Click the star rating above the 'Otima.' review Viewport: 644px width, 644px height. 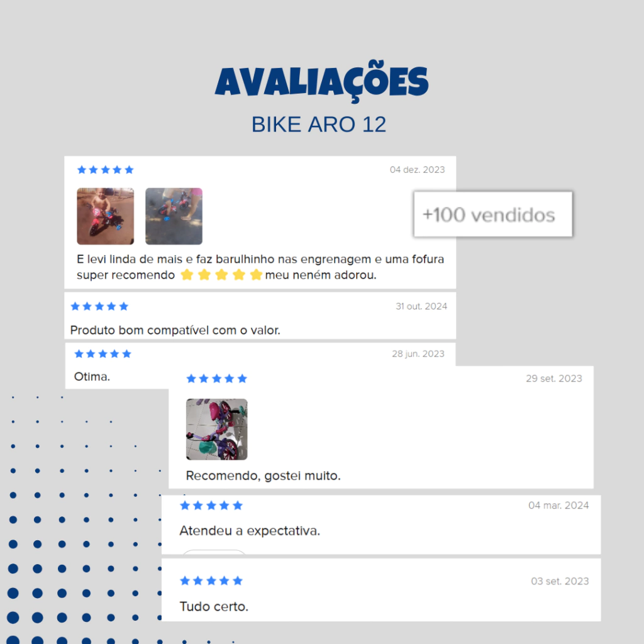click(x=103, y=354)
